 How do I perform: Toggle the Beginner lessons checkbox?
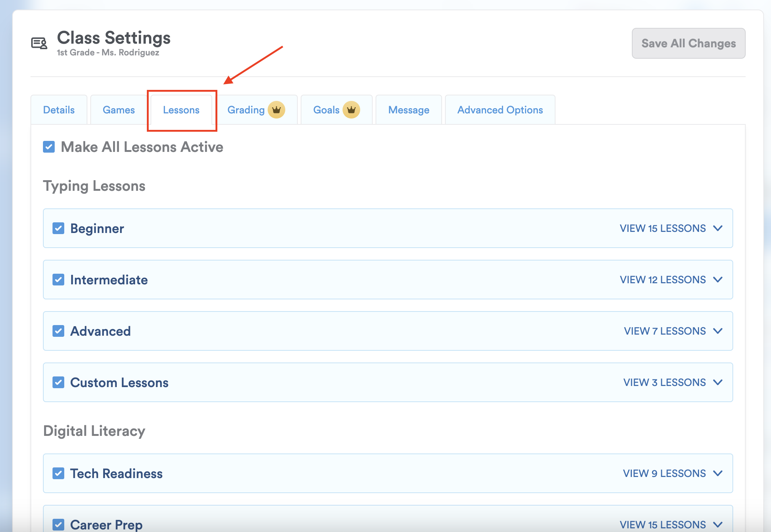point(58,228)
